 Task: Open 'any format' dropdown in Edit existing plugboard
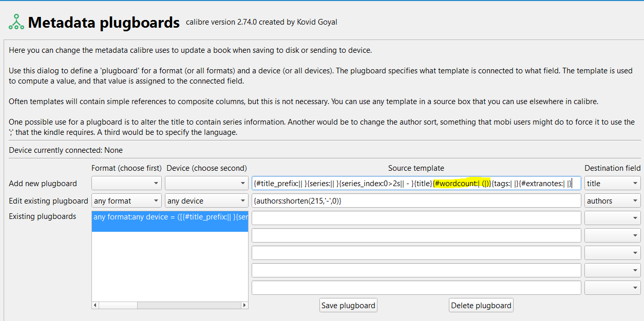tap(126, 200)
